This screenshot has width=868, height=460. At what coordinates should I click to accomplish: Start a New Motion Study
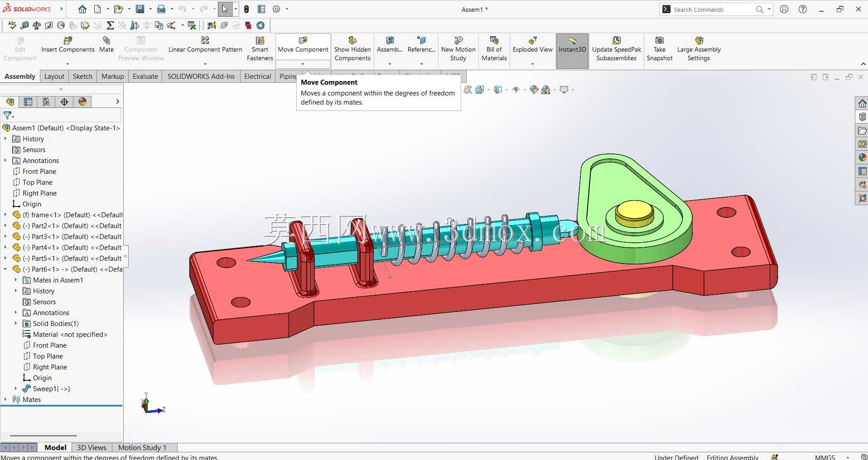[x=458, y=49]
